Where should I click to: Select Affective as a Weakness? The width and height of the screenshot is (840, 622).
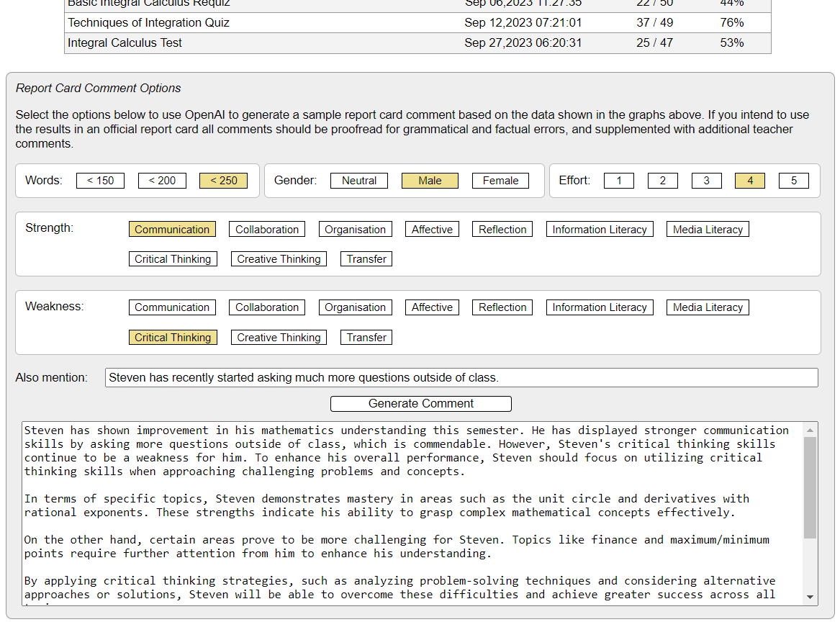[432, 307]
